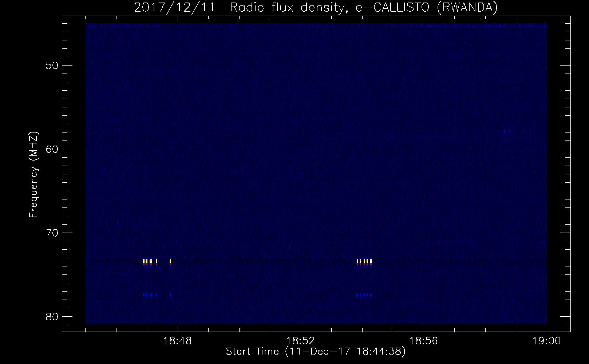Click the 18:56 time tick label
This screenshot has width=589, height=364.
[x=424, y=341]
